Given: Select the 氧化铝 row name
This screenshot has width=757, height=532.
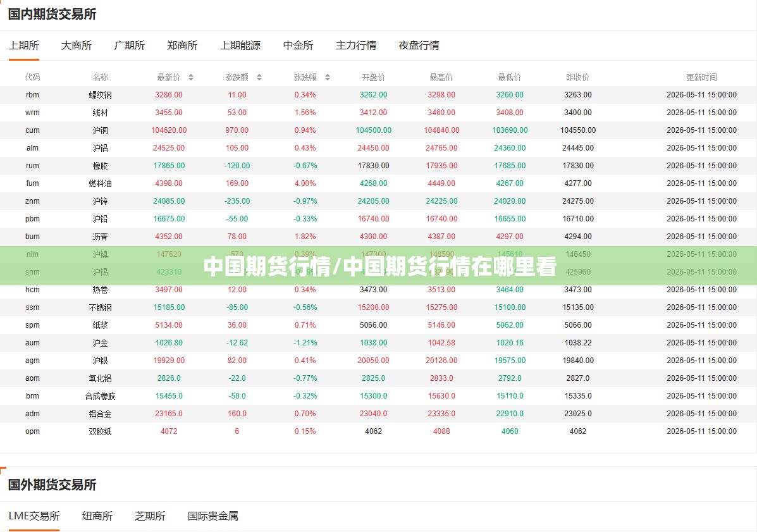Looking at the screenshot, I should (x=101, y=378).
